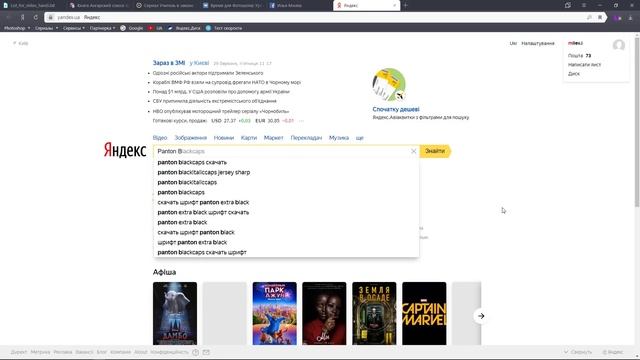Expand the Photoshop bookmarks folder
Screen dimensions: 640x360
17,28
